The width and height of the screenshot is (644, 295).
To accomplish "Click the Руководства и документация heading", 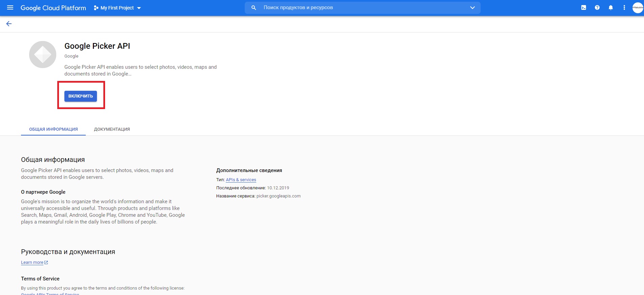I will point(68,252).
